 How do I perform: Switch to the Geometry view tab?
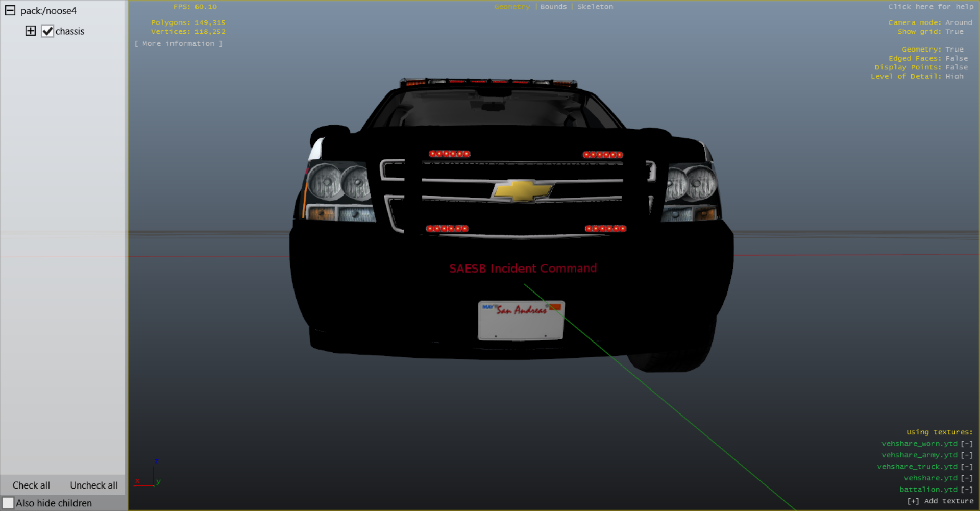click(x=512, y=7)
